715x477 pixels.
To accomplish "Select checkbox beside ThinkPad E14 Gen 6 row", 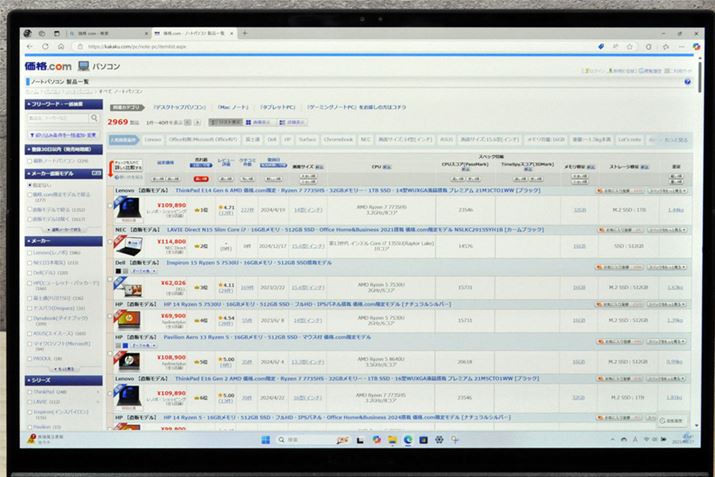I will pyautogui.click(x=111, y=207).
